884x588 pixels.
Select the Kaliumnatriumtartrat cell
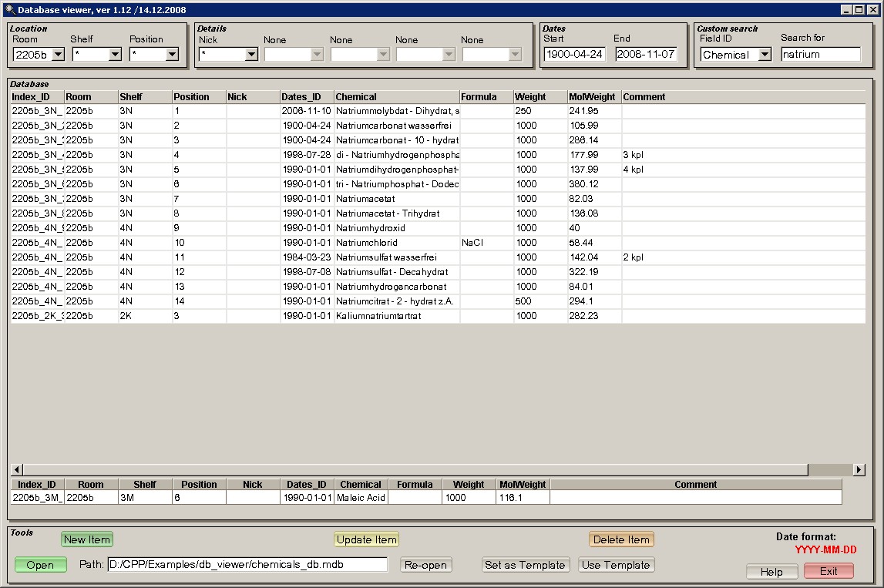[x=397, y=316]
